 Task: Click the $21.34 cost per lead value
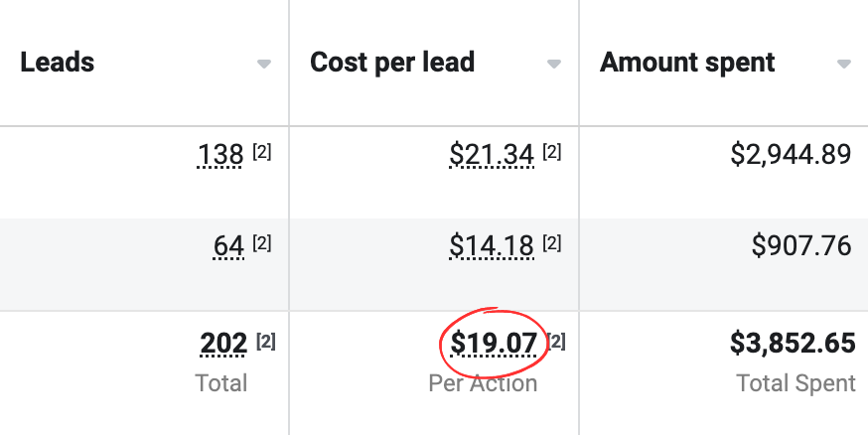point(492,155)
